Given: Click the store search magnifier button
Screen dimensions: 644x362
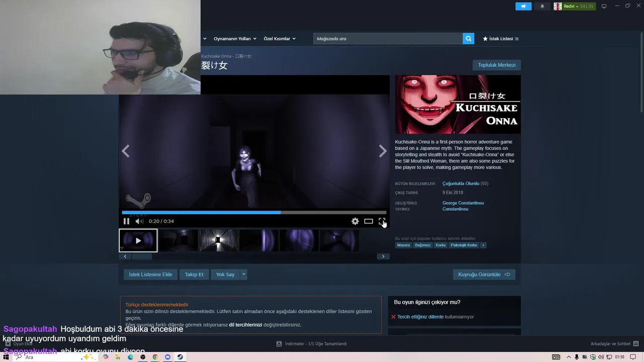Looking at the screenshot, I should coord(468,39).
